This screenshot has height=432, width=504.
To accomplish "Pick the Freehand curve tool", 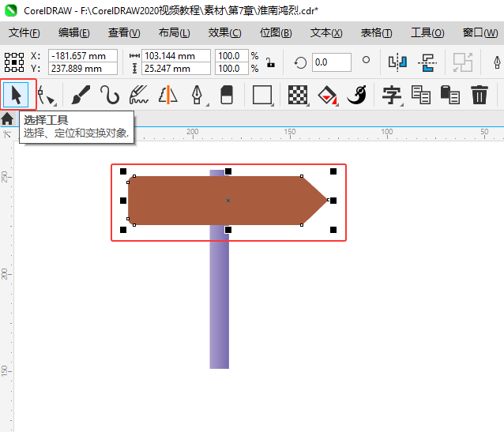I will coord(110,95).
